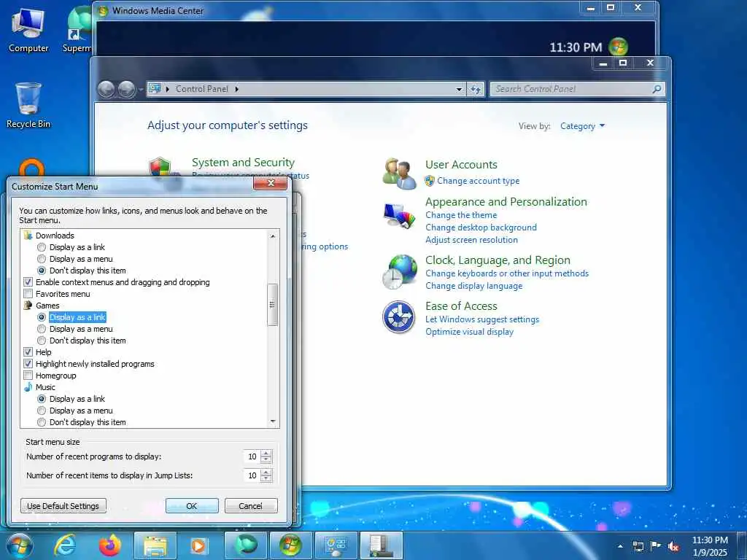Screen dimensions: 747x560
Task: Launch Firefox from the taskbar
Action: [x=109, y=545]
